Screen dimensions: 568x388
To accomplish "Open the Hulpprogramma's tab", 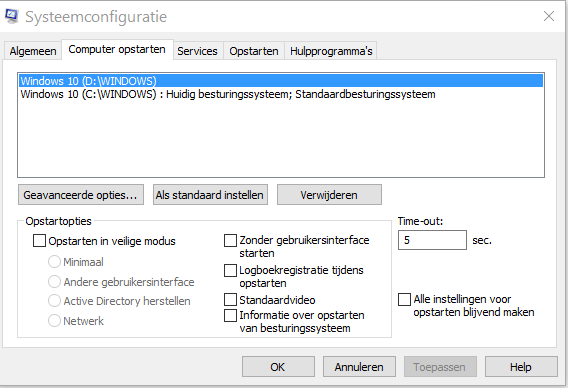I will (x=331, y=51).
